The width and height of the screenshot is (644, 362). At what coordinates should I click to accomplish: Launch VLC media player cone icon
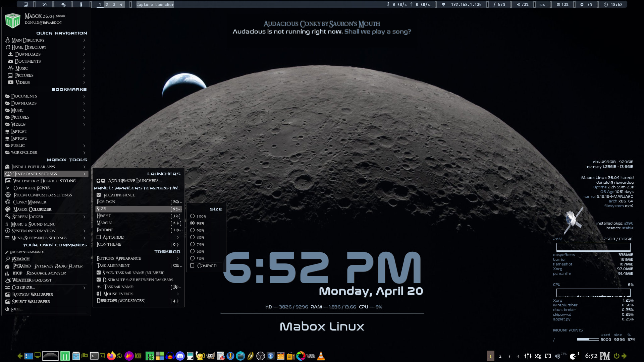coord(321,356)
